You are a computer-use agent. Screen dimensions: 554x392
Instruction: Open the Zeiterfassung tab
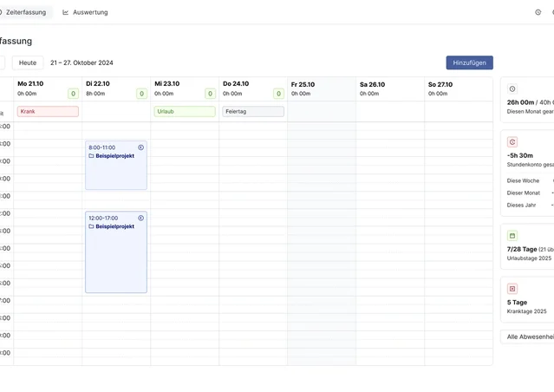click(25, 12)
